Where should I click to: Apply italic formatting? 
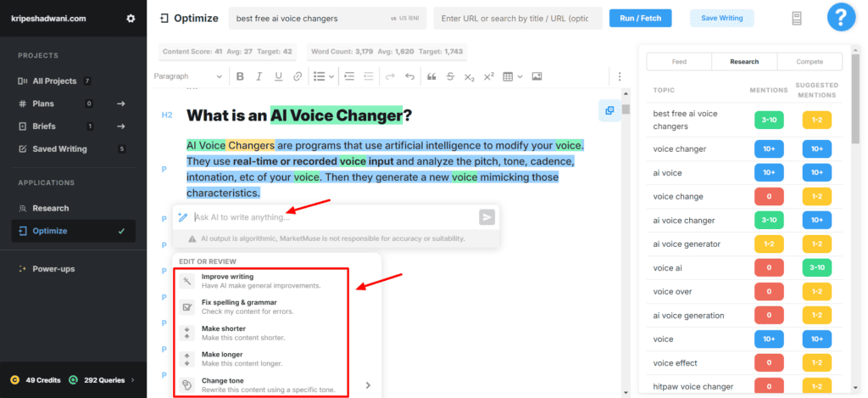point(259,76)
